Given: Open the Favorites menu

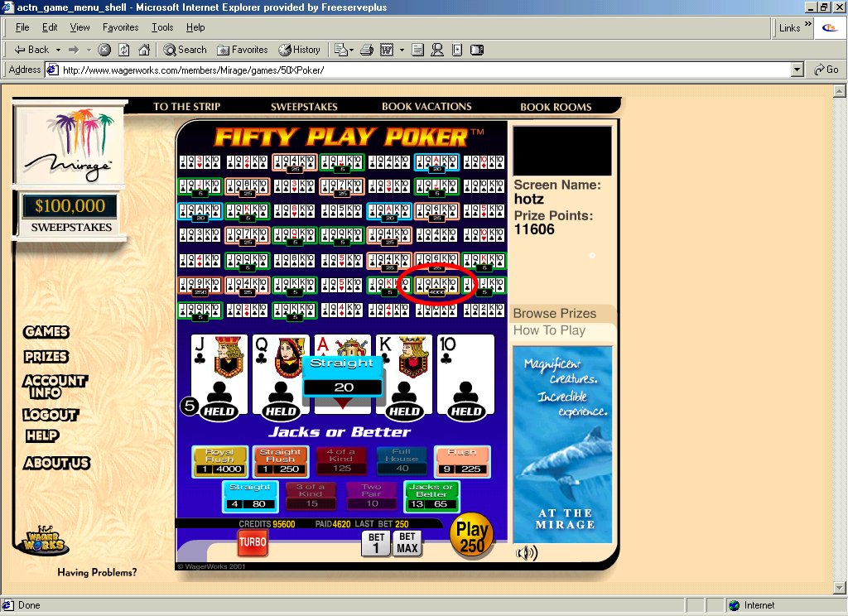Looking at the screenshot, I should coord(120,27).
